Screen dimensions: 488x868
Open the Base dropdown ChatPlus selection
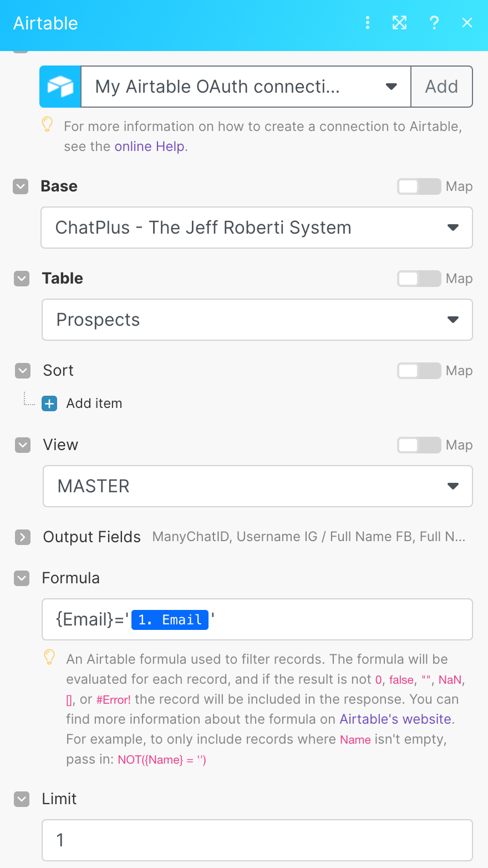257,228
